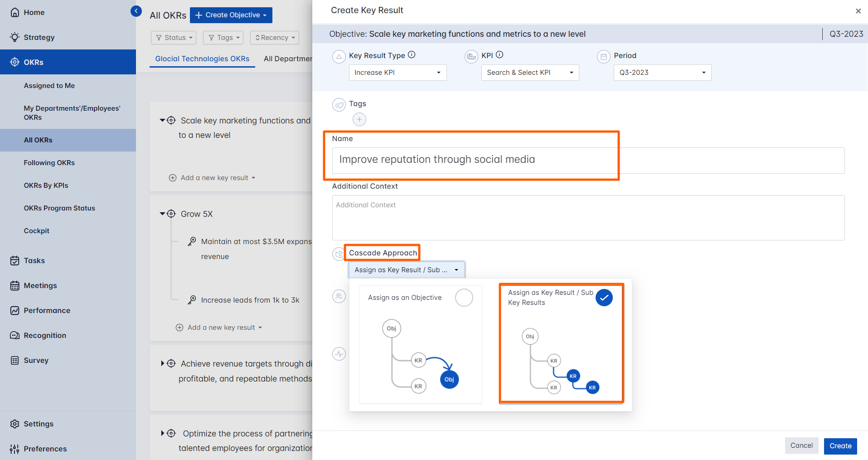Open Settings gear in sidebar
The width and height of the screenshot is (868, 460).
pyautogui.click(x=15, y=424)
